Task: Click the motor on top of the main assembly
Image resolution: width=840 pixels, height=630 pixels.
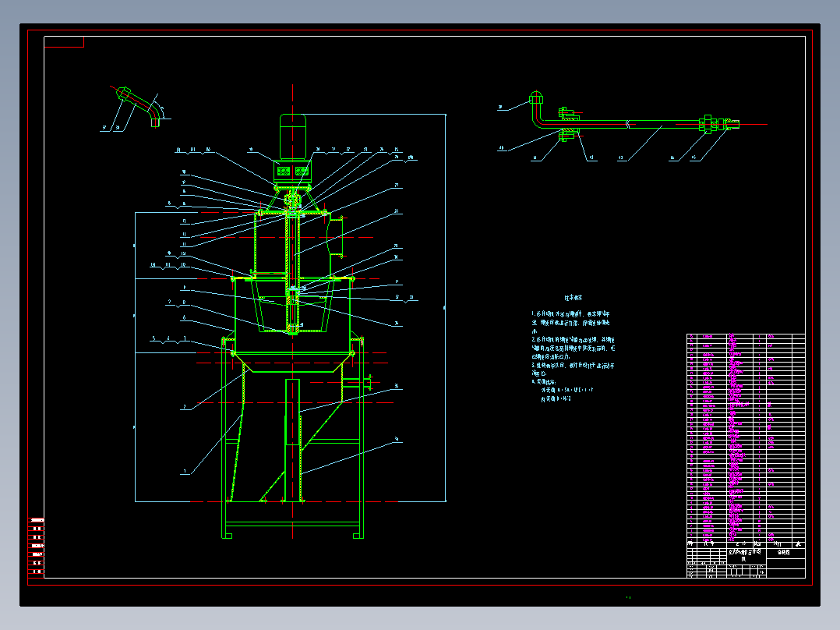Action: point(292,136)
